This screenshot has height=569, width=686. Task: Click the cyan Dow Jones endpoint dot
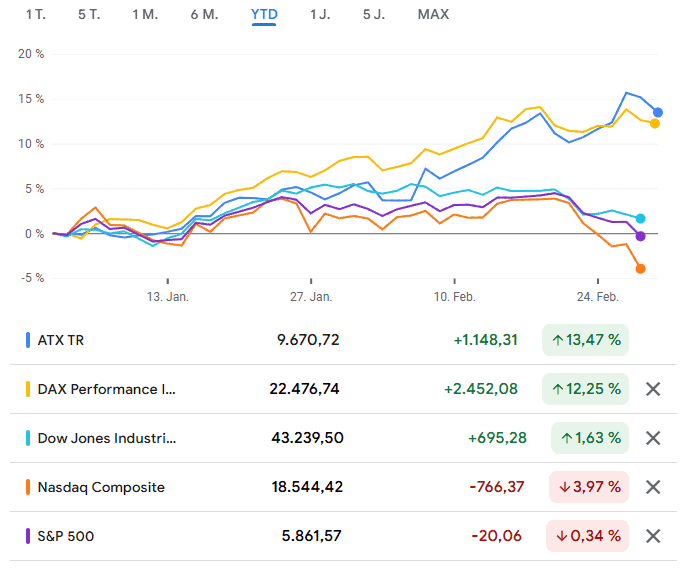point(640,218)
